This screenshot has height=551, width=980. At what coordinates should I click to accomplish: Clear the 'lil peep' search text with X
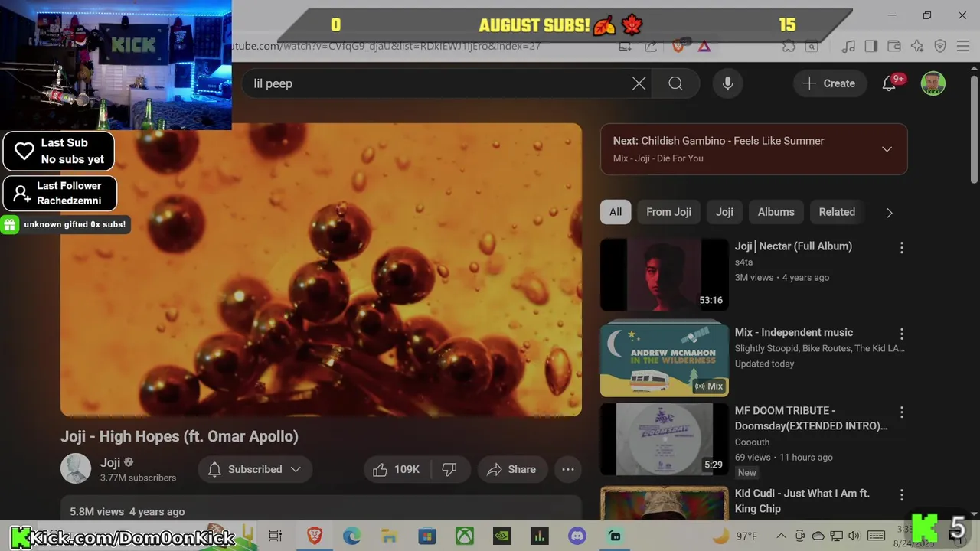coord(639,83)
